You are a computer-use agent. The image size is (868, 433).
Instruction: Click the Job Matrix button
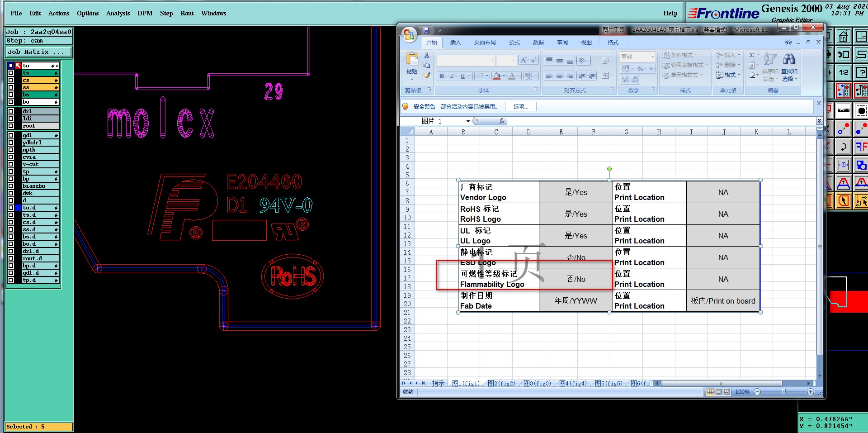[39, 52]
